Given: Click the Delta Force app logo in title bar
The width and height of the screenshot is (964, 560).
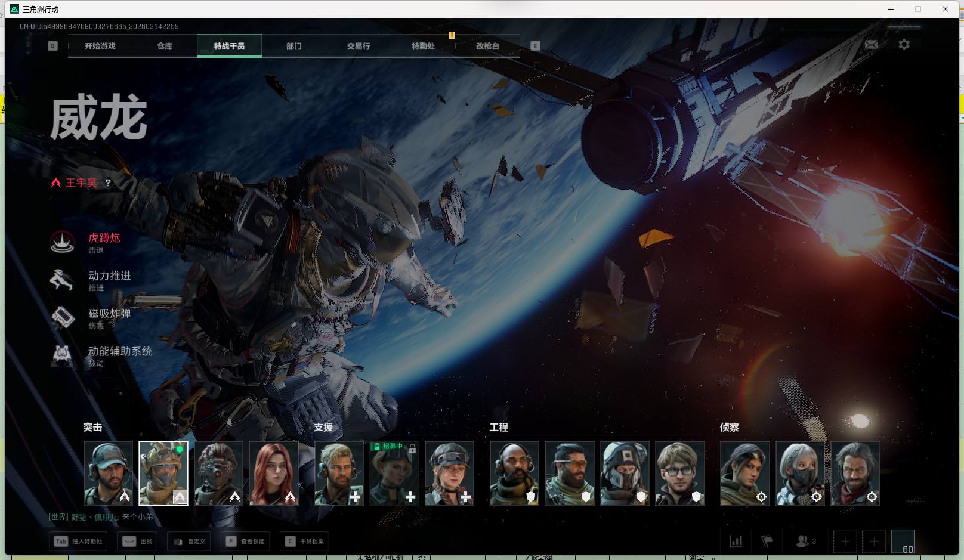Looking at the screenshot, I should [x=14, y=9].
